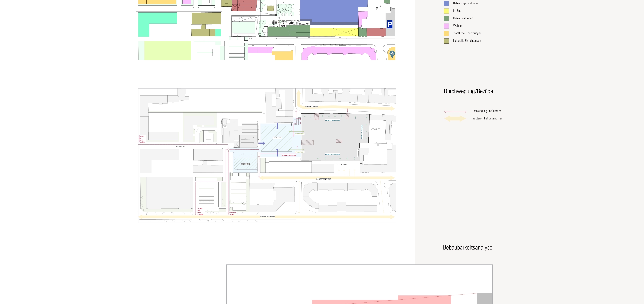The height and width of the screenshot is (304, 644).
Task: Click the orange staatliche Einrichtungen swatch
Action: 446,34
